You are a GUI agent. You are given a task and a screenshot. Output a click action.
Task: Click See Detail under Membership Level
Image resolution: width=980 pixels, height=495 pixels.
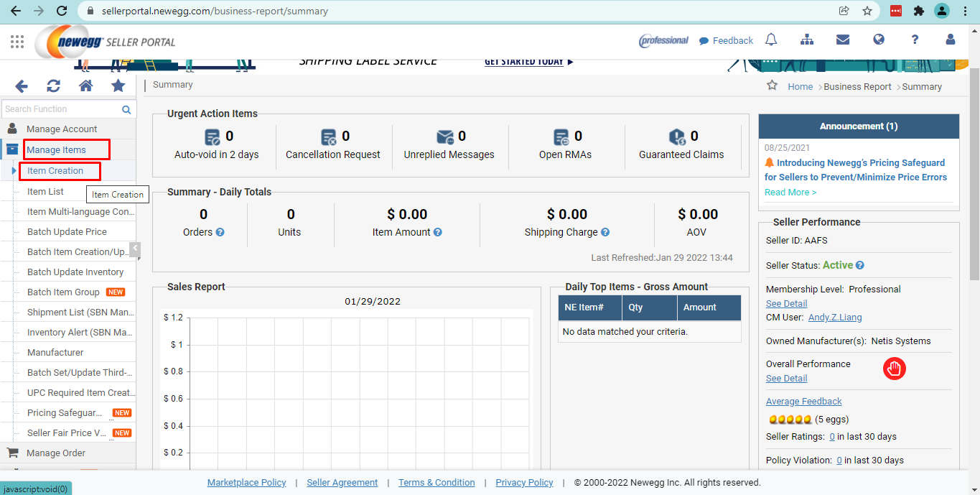click(786, 304)
